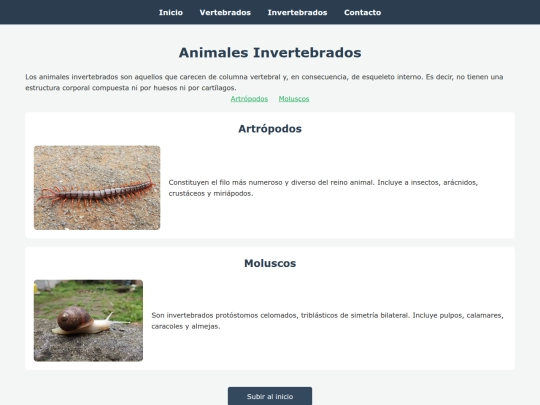Open the Contacto page
540x405 pixels.
(362, 12)
